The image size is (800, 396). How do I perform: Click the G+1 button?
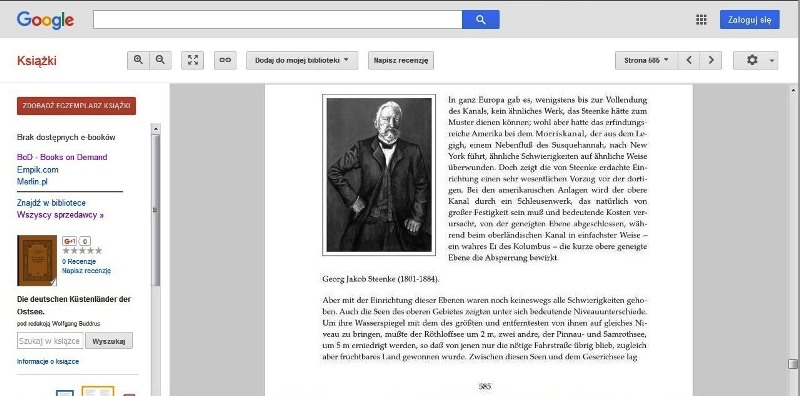click(x=69, y=241)
